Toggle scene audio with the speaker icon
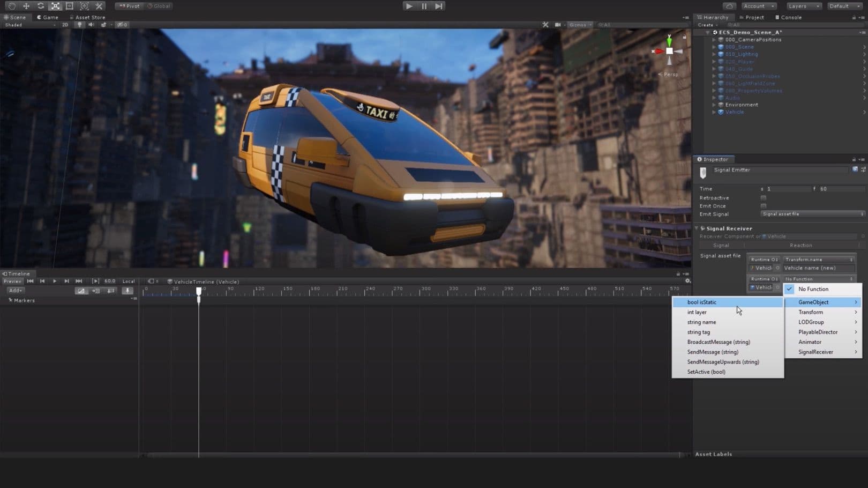Screen dimensions: 868x488 click(91, 25)
